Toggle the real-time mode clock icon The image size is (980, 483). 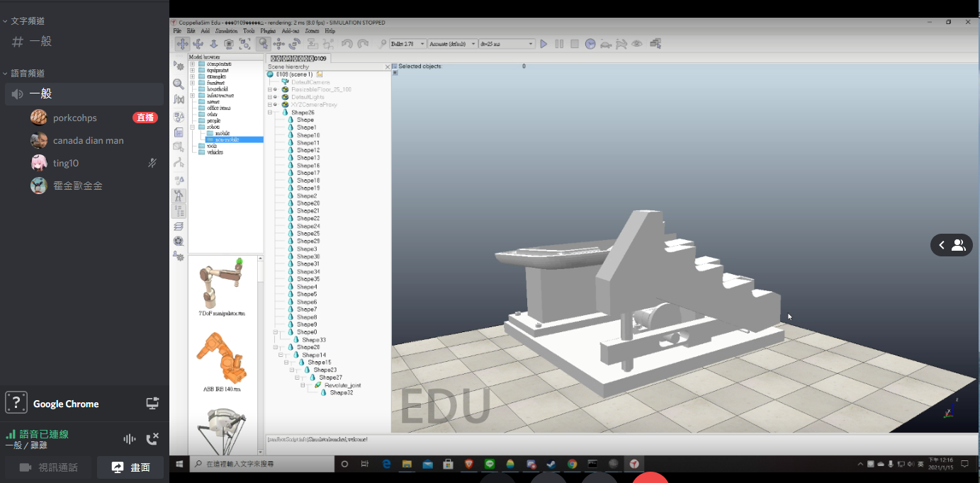pyautogui.click(x=590, y=44)
